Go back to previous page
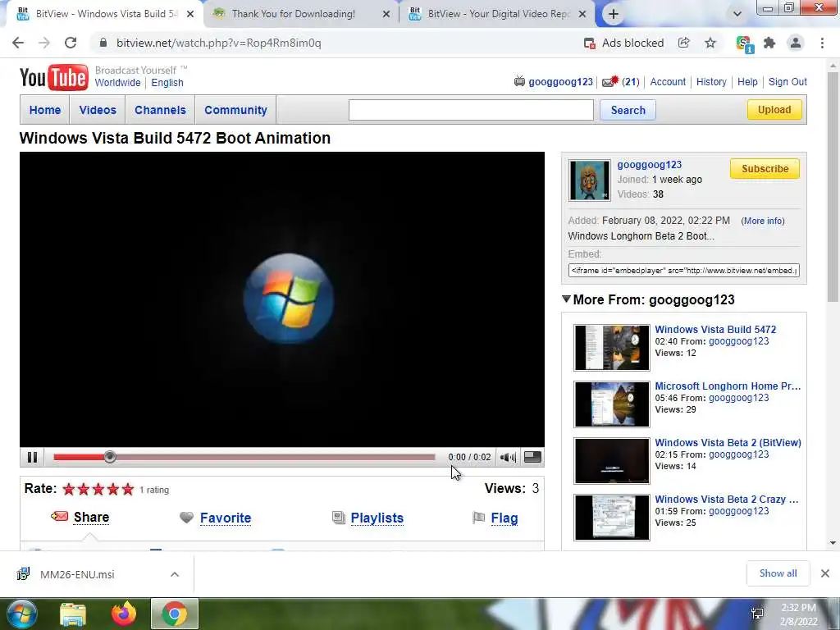Viewport: 840px width, 630px height. click(x=18, y=43)
